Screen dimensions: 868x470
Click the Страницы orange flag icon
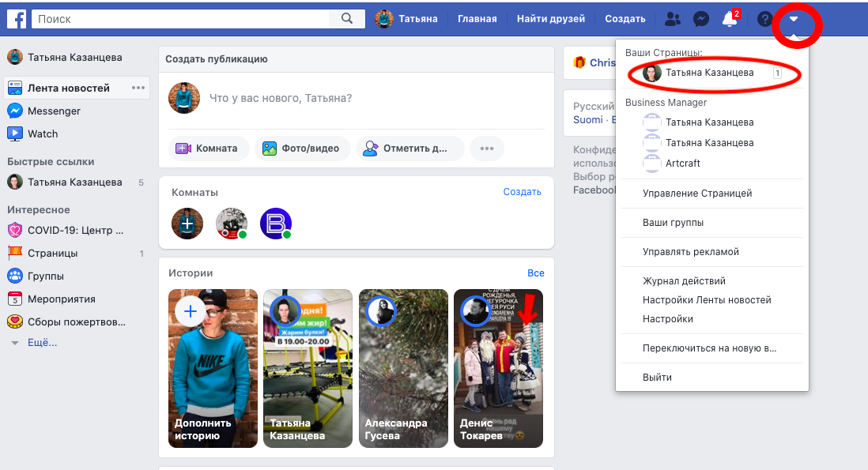pyautogui.click(x=15, y=253)
